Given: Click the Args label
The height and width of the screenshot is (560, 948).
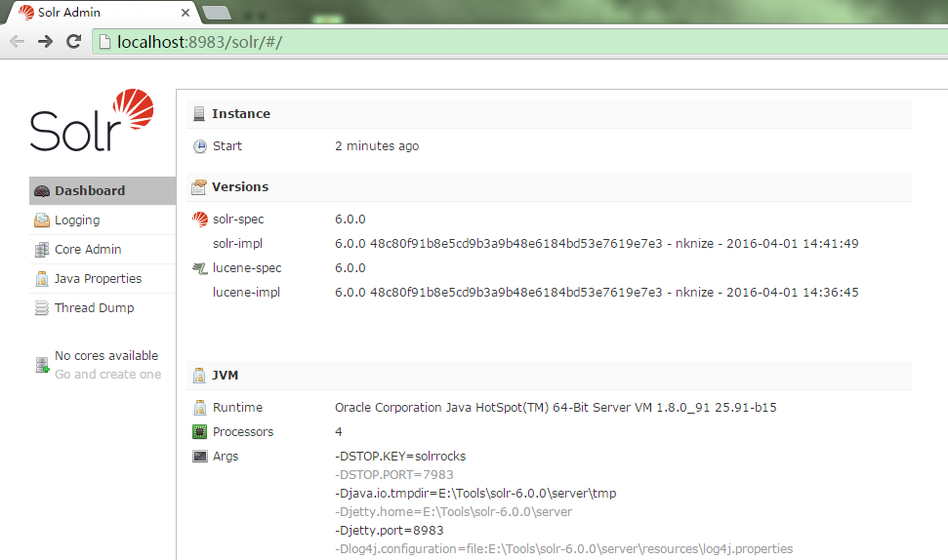Looking at the screenshot, I should pyautogui.click(x=226, y=457).
